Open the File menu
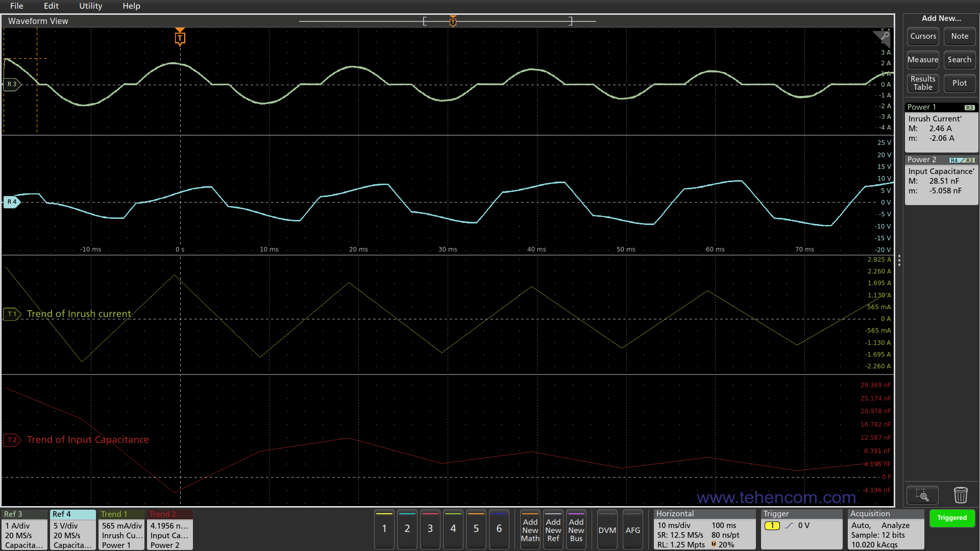 [17, 6]
